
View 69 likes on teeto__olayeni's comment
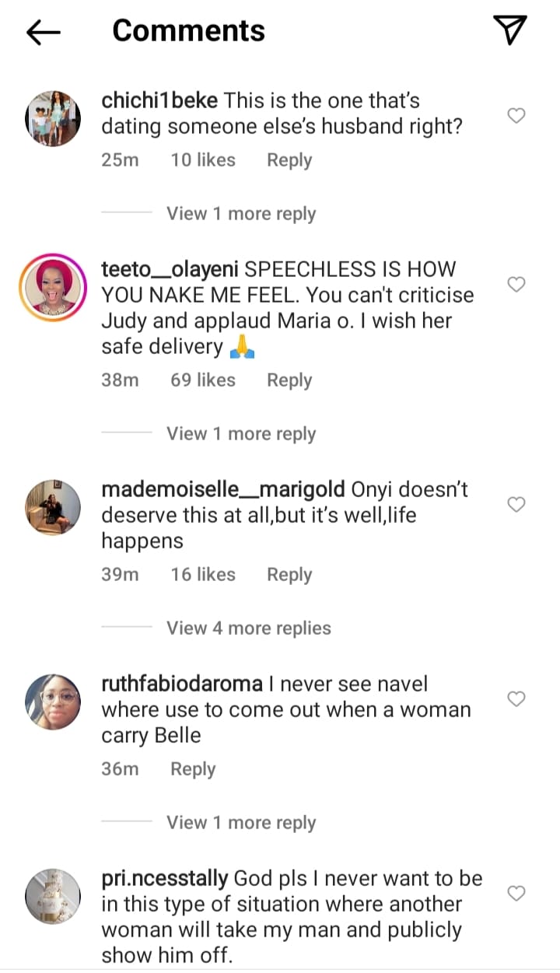(x=203, y=380)
